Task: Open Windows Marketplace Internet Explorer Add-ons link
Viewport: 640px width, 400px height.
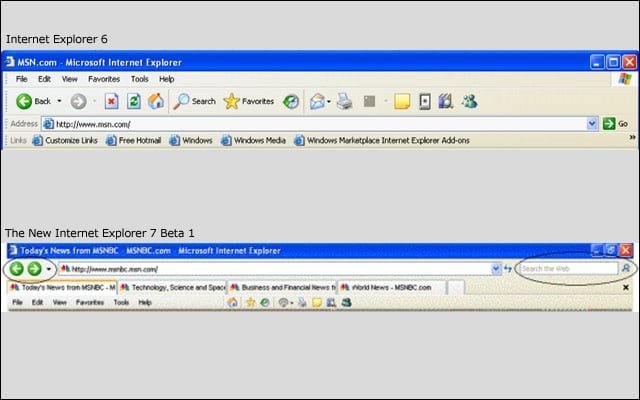Action: point(382,140)
